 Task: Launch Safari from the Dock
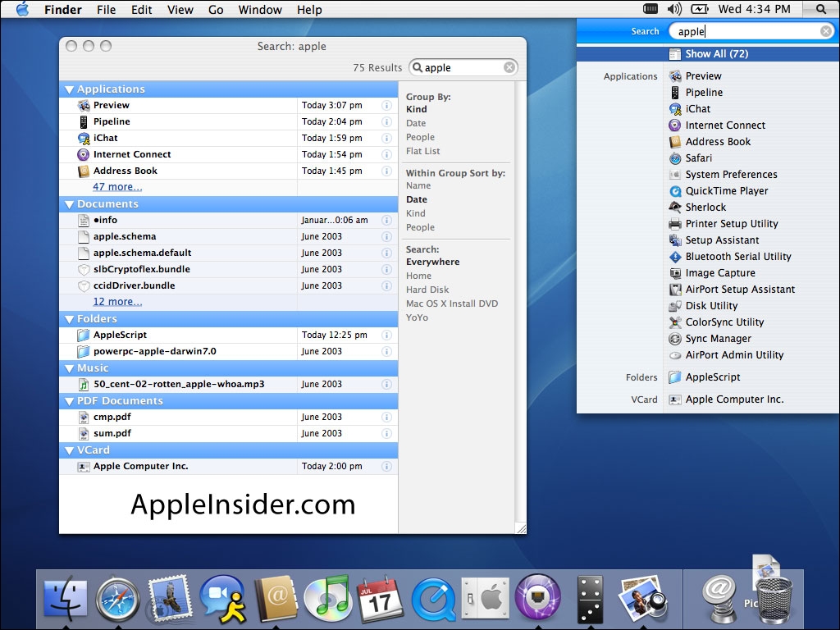pos(118,598)
